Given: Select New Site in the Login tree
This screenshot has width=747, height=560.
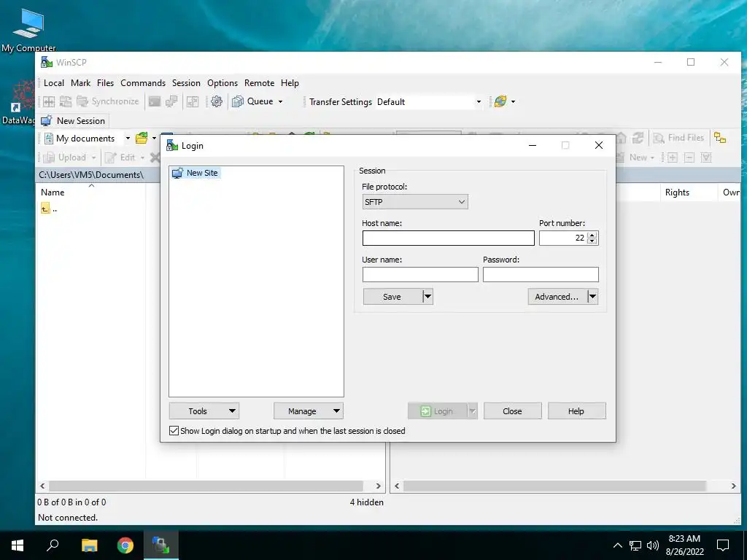Looking at the screenshot, I should 196,173.
